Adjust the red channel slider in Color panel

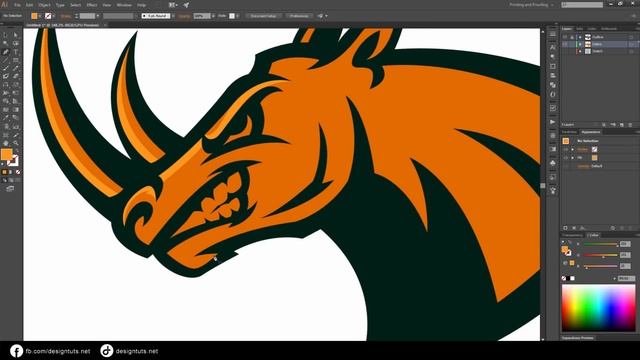click(x=600, y=244)
